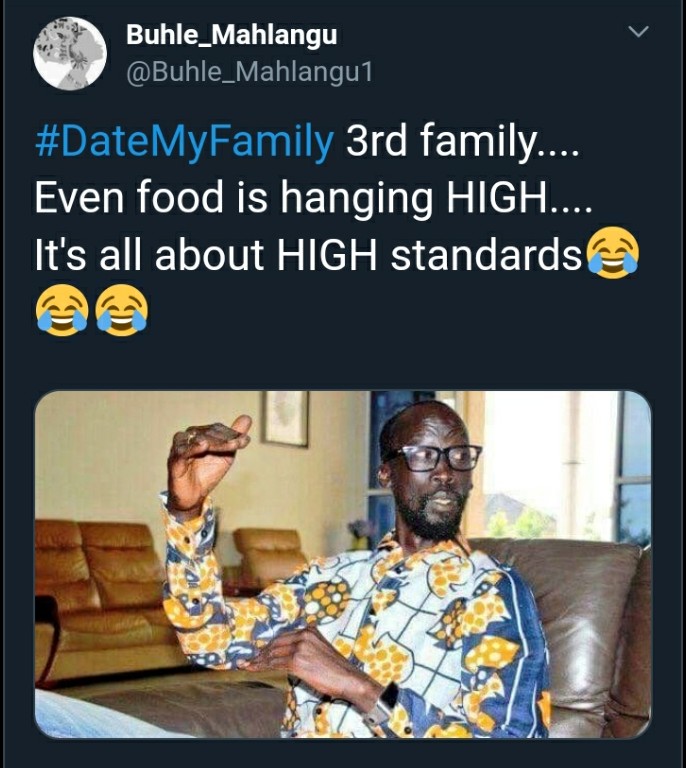Screen dimensions: 686x768
Task: Click the 'It's all about HIGH standards' text
Action: tap(308, 254)
